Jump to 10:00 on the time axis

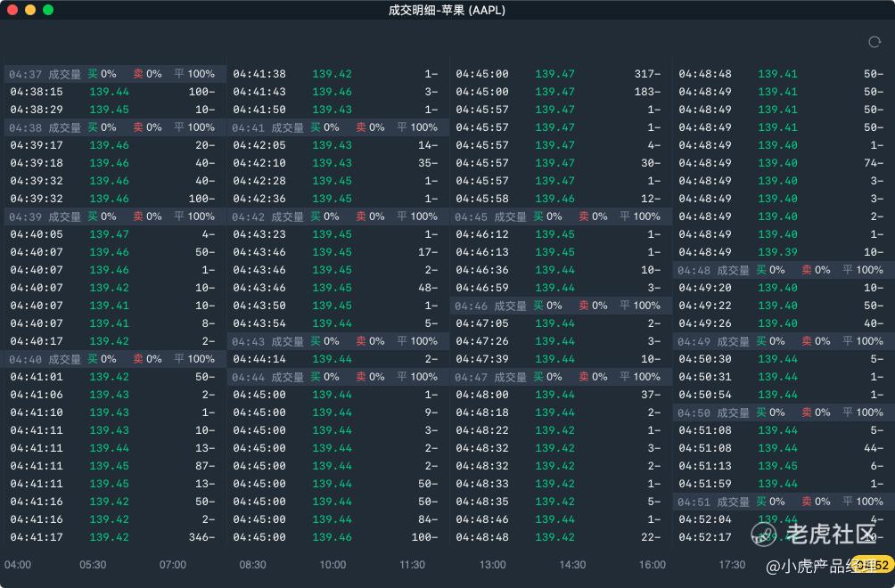[x=333, y=565]
